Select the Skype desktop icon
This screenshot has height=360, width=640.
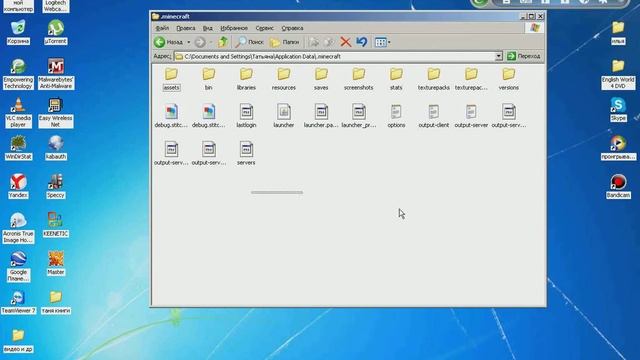point(618,109)
